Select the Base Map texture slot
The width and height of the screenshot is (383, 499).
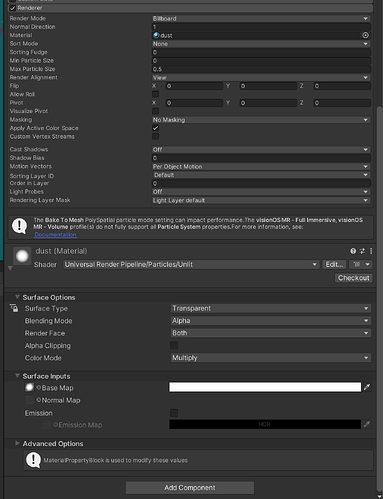pos(29,387)
